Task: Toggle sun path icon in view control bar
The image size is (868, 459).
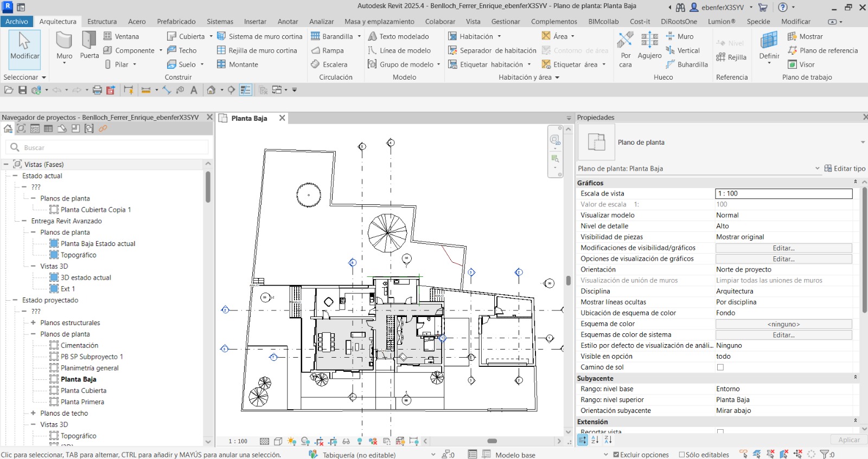Action: click(292, 441)
